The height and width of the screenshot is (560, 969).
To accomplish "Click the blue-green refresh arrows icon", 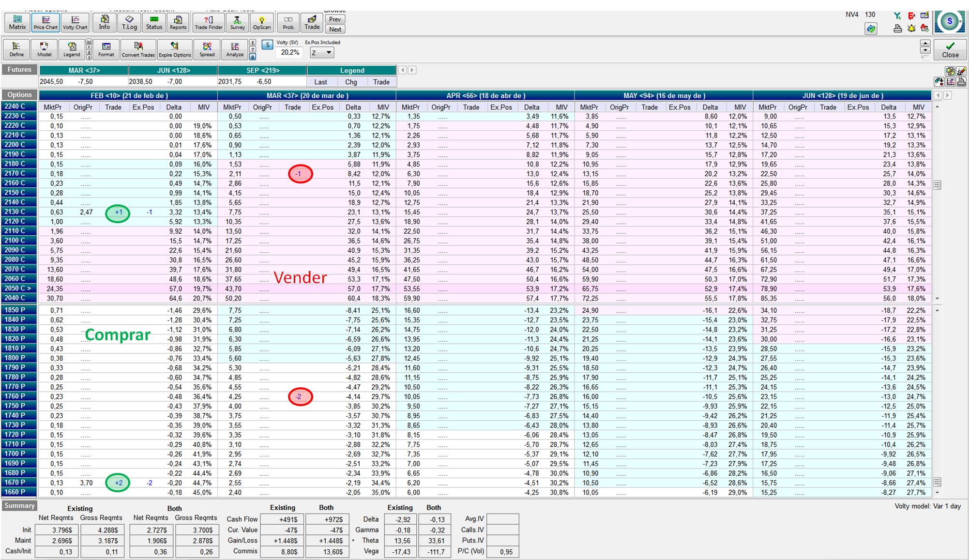I will point(871,29).
